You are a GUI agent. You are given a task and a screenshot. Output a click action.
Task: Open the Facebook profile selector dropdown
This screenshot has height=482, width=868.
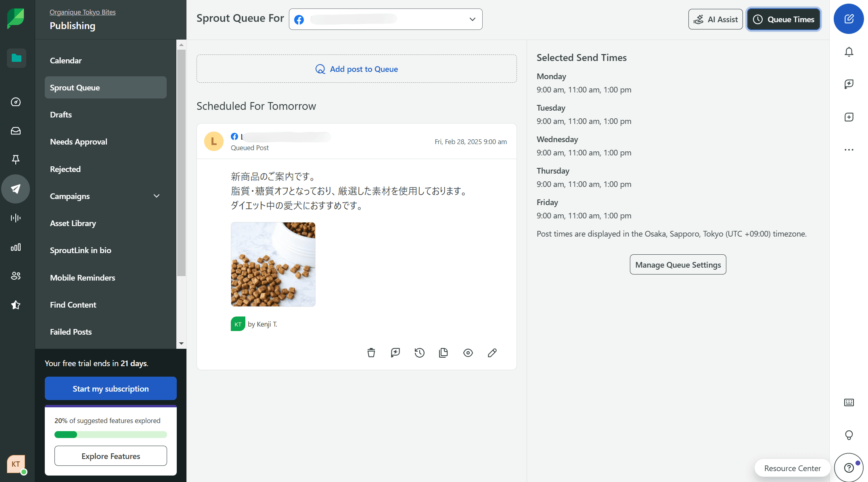[x=385, y=19]
